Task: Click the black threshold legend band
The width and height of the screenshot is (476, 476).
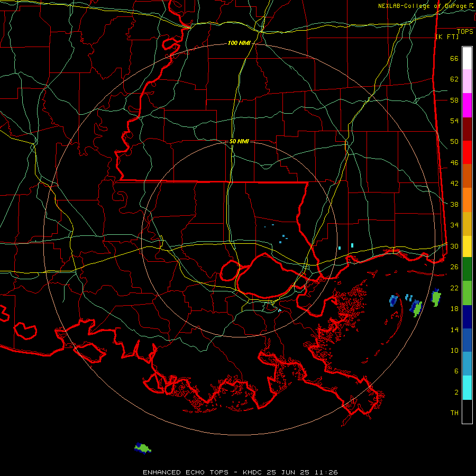Action: [x=467, y=411]
